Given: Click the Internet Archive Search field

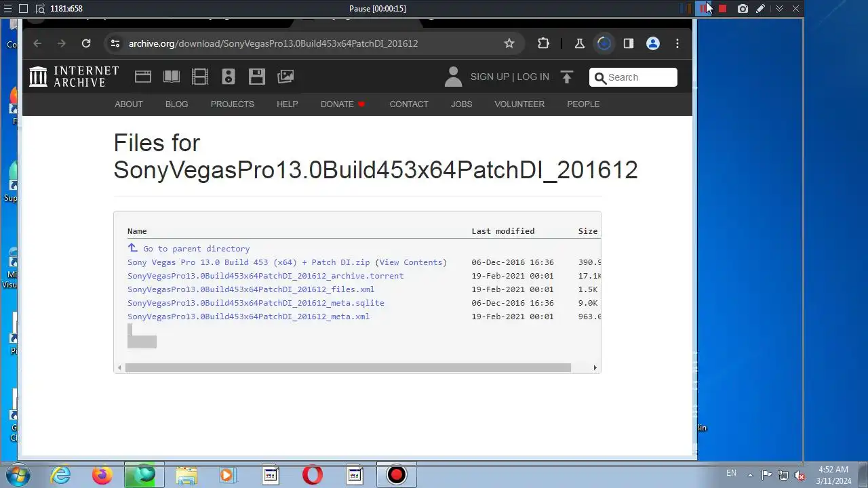Looking at the screenshot, I should pyautogui.click(x=633, y=77).
